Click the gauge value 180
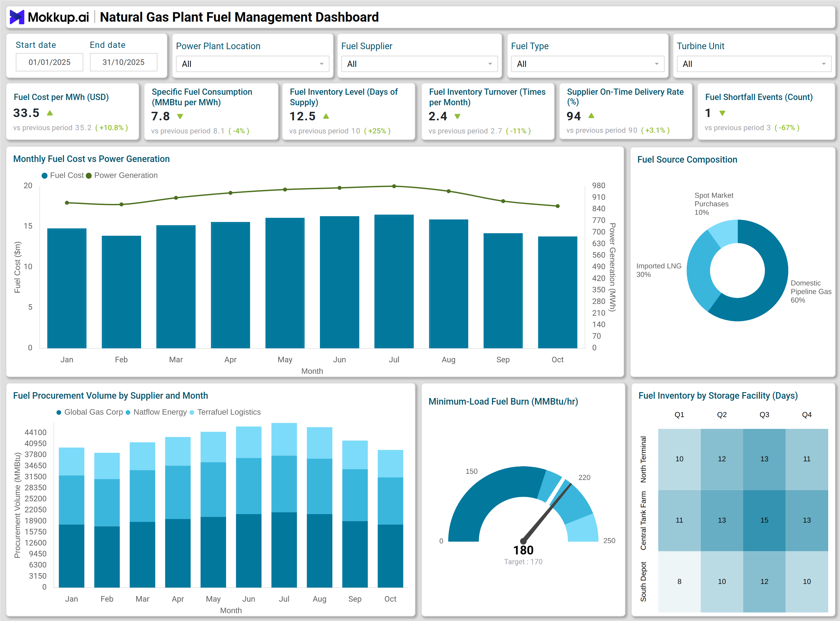 tap(523, 550)
